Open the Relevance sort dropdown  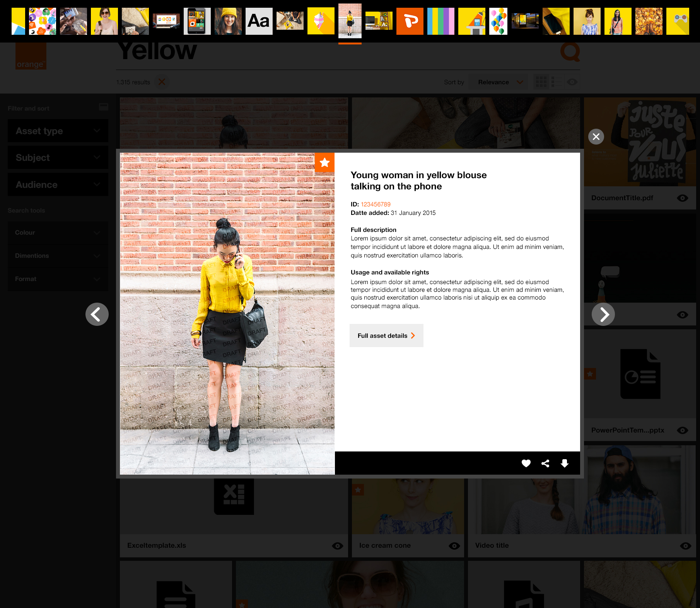click(x=499, y=82)
